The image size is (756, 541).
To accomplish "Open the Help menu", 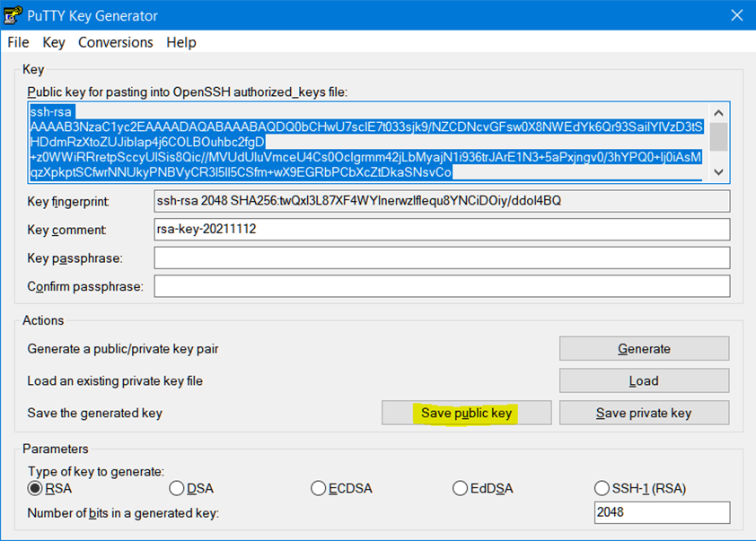I will 181,42.
